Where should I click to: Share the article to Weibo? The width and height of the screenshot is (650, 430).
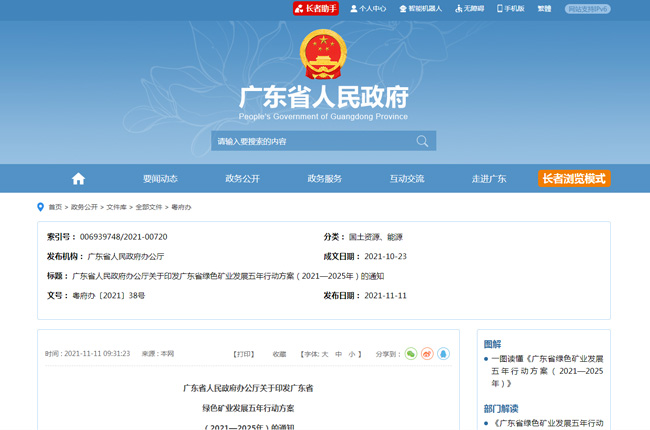pyautogui.click(x=427, y=354)
